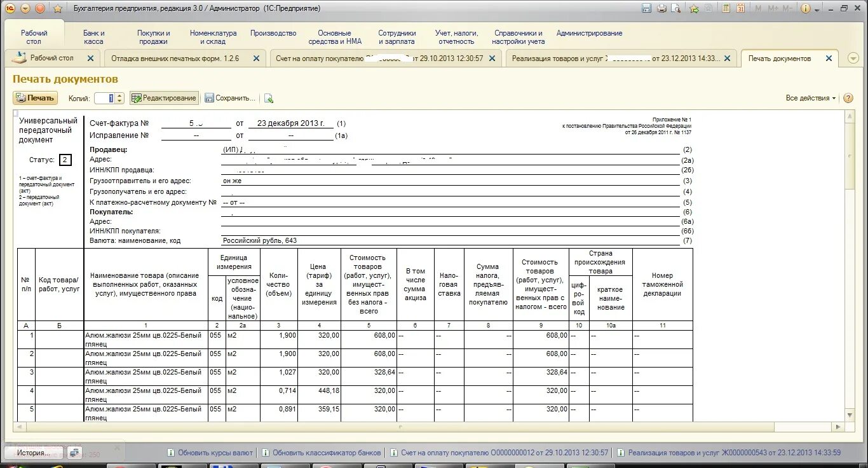This screenshot has height=468, width=868.
Task: Open the Производство section
Action: click(273, 33)
